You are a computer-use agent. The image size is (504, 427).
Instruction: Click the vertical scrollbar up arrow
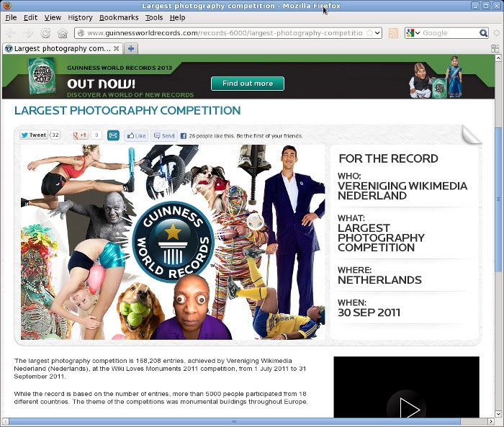point(498,58)
